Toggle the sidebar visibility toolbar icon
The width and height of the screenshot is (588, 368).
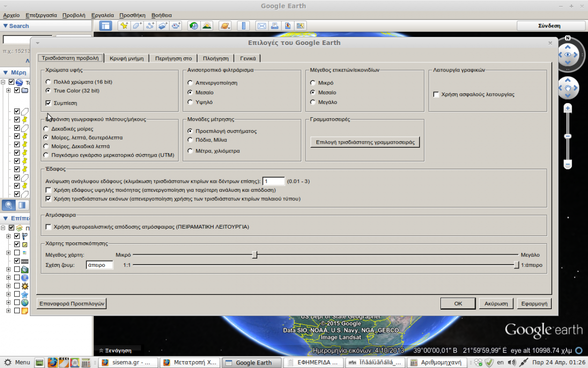tap(105, 26)
